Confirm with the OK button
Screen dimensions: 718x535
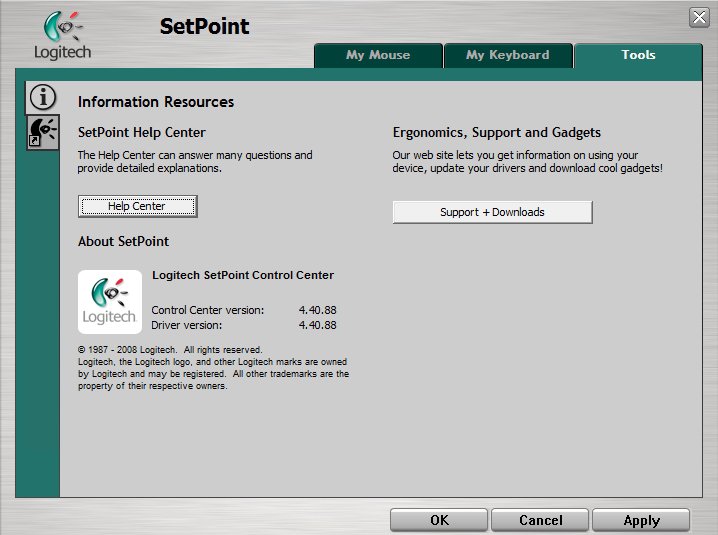[x=439, y=520]
